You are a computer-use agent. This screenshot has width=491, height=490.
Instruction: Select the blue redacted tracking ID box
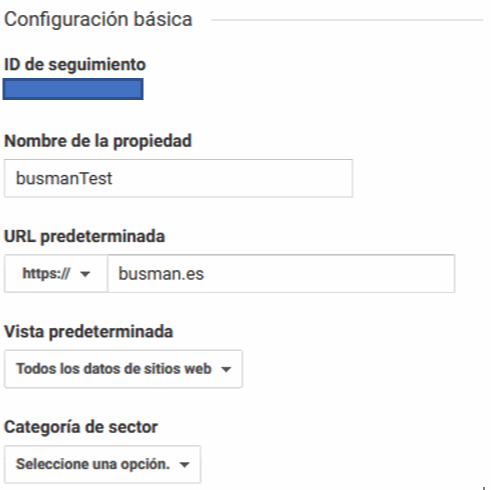pos(73,89)
